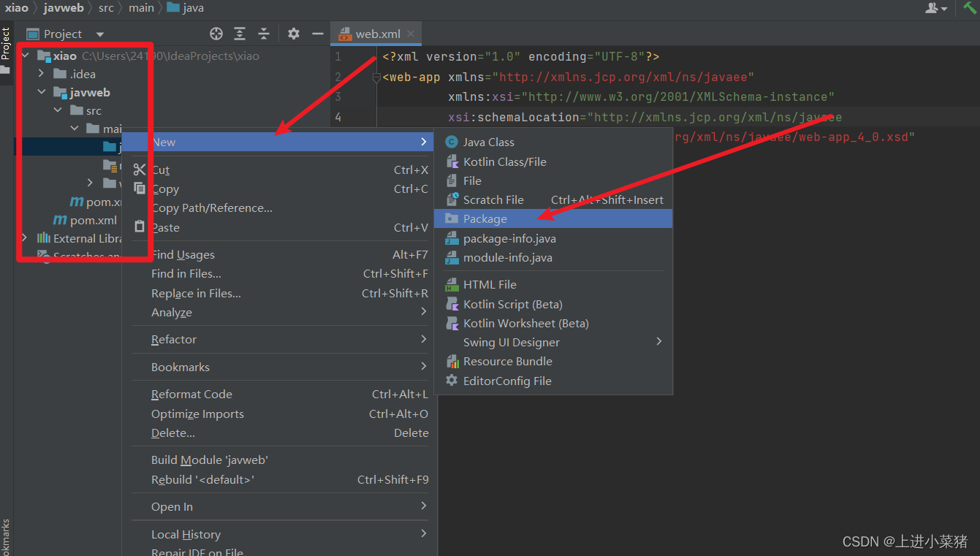The height and width of the screenshot is (556, 980).
Task: Open Project panel settings gear
Action: click(294, 34)
